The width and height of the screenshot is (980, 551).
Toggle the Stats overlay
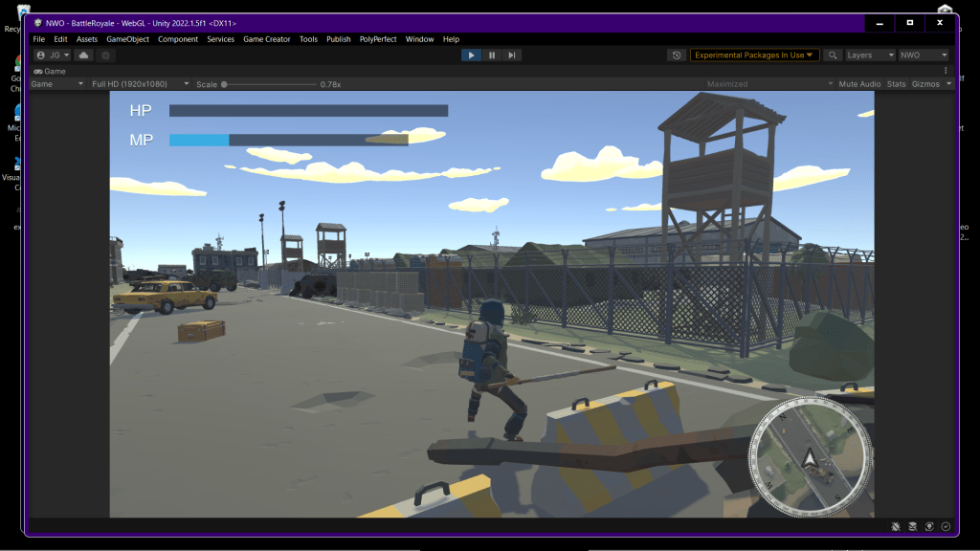(x=896, y=84)
